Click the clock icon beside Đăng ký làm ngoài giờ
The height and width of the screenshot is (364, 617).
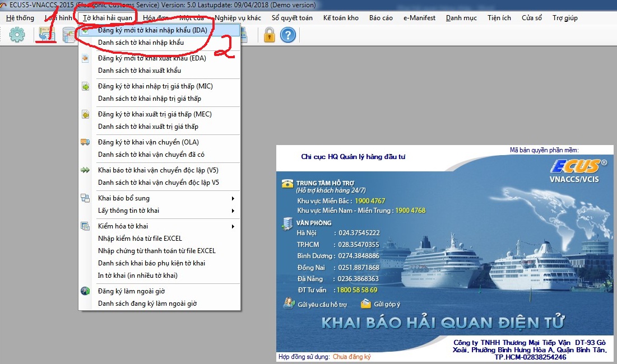[86, 291]
